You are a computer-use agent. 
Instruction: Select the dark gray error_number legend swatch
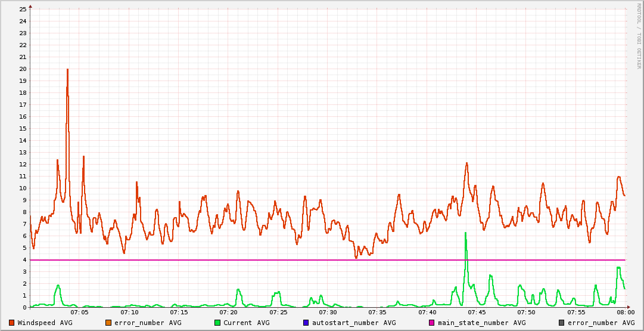[x=561, y=323]
